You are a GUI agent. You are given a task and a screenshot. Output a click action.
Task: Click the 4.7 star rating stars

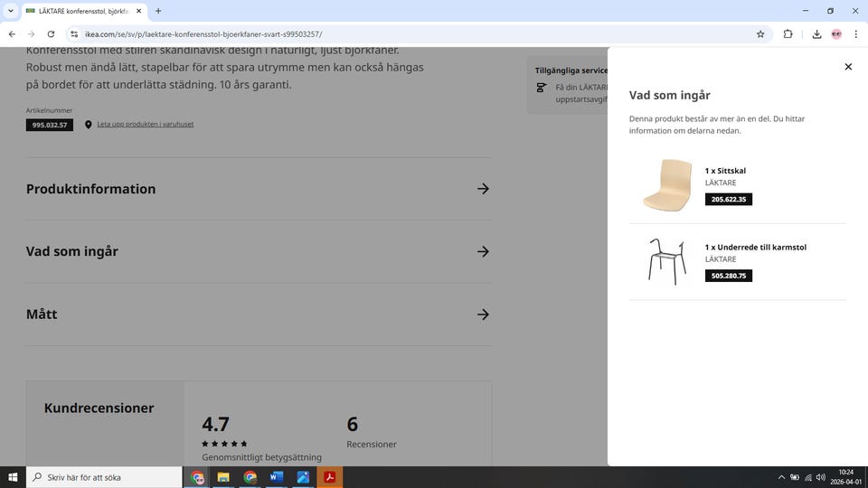[224, 444]
